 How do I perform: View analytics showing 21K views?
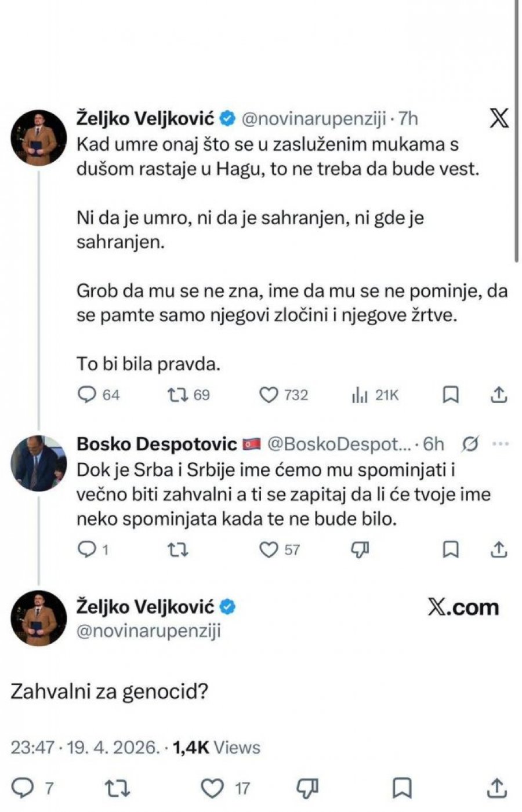[x=360, y=395]
